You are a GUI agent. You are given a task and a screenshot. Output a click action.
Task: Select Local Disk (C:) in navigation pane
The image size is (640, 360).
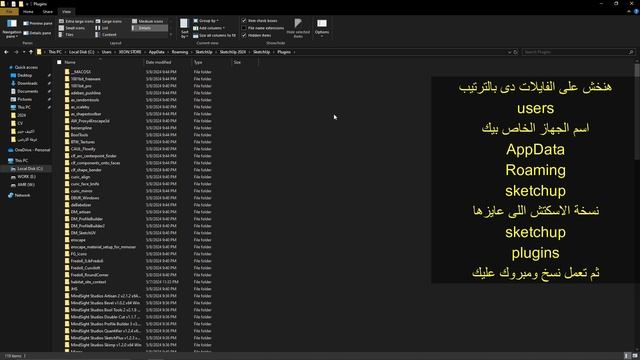(x=27, y=169)
